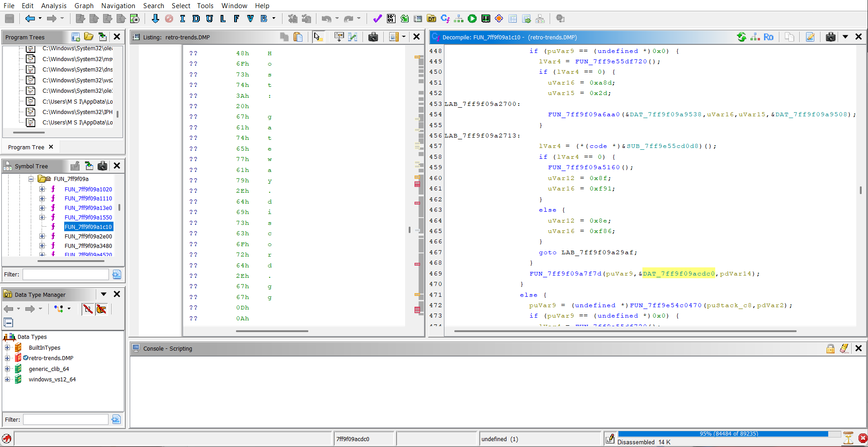Screen dimensions: 868x447
Task: Save the program with the floppy icon
Action: click(x=9, y=19)
